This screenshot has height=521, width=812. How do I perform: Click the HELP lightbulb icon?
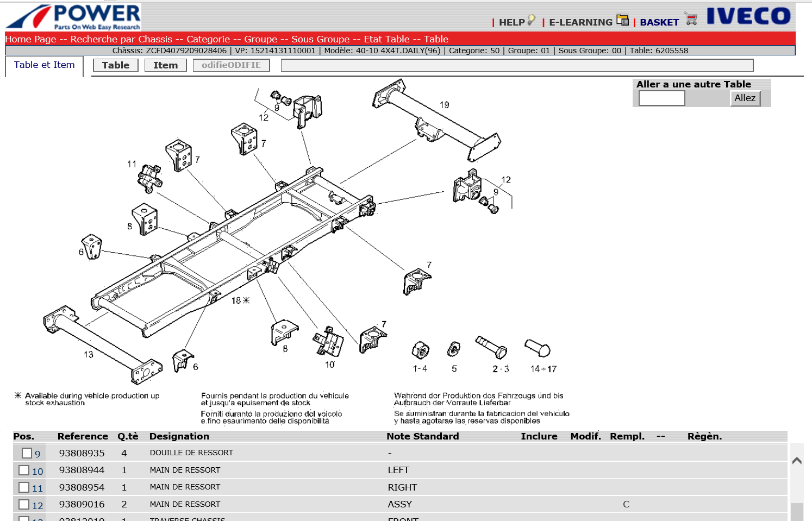click(x=532, y=21)
